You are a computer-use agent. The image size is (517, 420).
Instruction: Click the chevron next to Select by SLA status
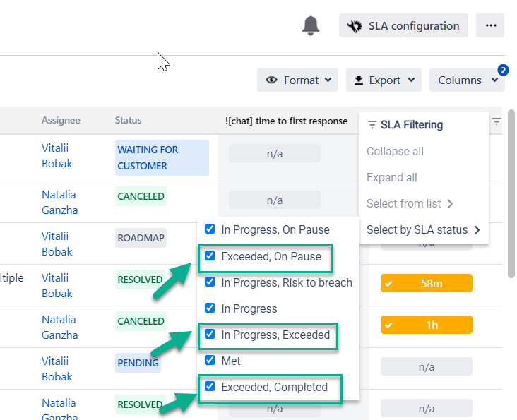coord(477,230)
